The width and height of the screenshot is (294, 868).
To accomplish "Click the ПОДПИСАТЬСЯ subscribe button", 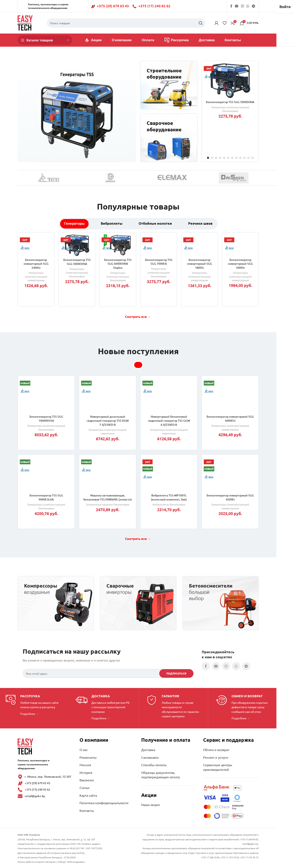I will [176, 674].
